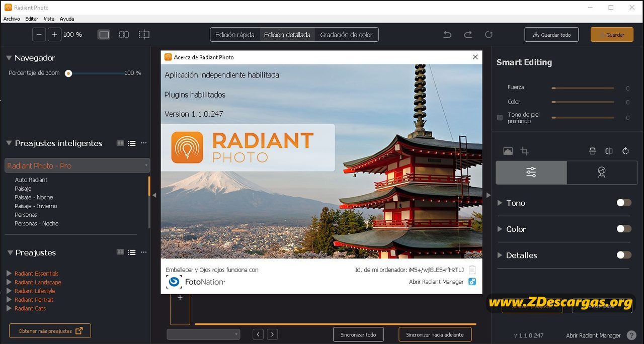This screenshot has width=644, height=344.
Task: Toggle Tono de piel profundo checkbox
Action: tap(500, 118)
